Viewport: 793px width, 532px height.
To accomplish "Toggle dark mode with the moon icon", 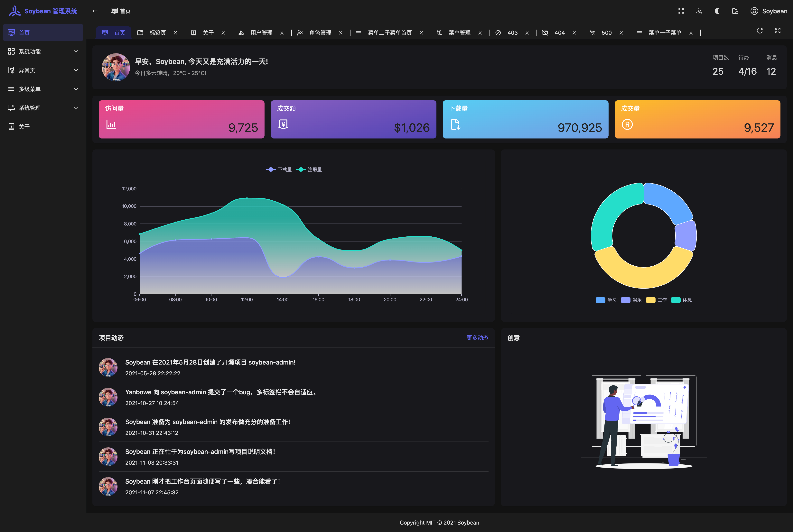I will tap(717, 11).
